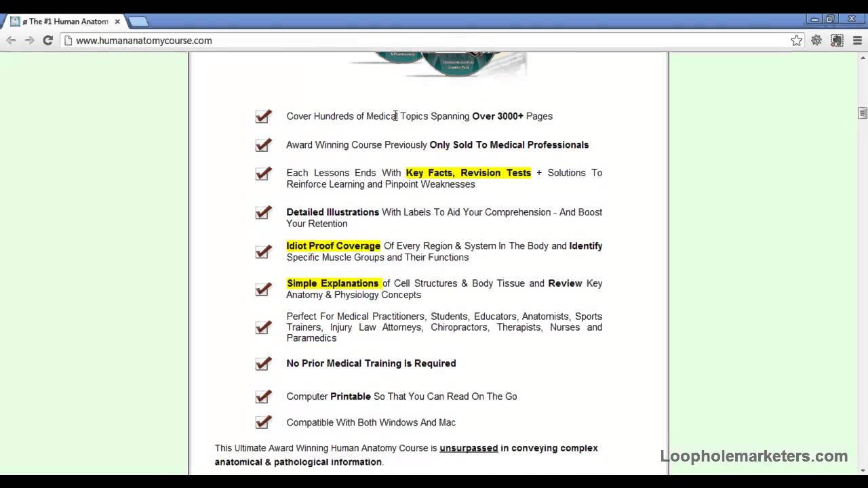The height and width of the screenshot is (488, 868).
Task: Click checkmark beside 'Compatible With Both Windows And Mac'
Action: (x=263, y=422)
